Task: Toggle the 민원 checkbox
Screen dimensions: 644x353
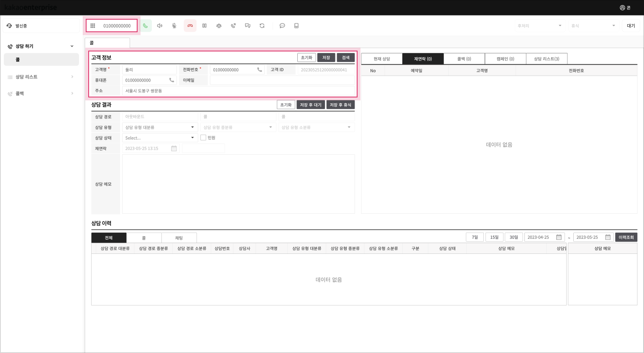Action: tap(203, 138)
